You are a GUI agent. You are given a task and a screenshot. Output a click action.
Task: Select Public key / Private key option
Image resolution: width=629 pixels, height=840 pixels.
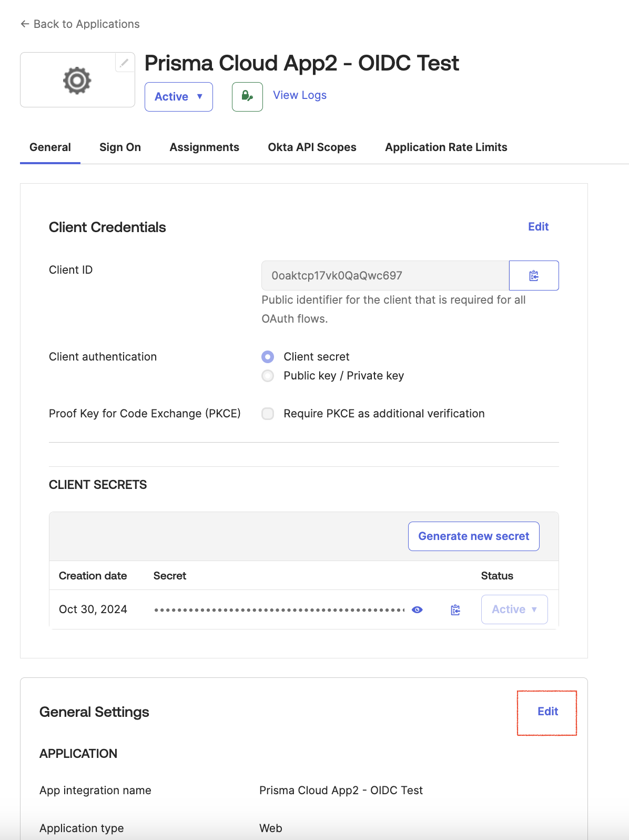(268, 376)
